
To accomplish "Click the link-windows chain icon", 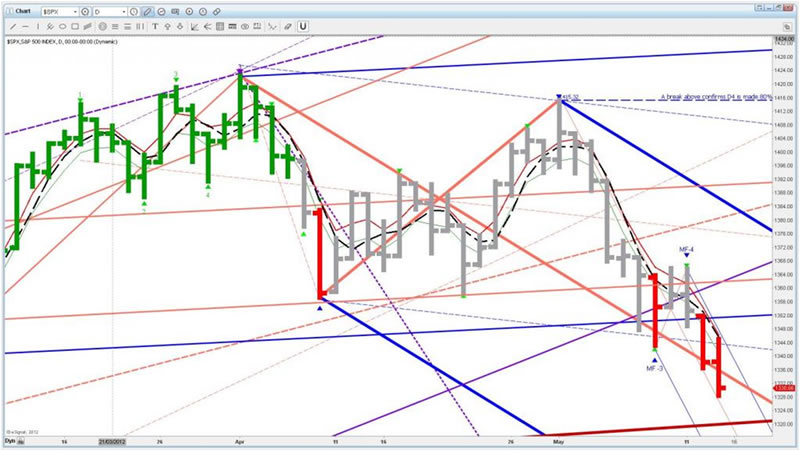I will click(216, 12).
